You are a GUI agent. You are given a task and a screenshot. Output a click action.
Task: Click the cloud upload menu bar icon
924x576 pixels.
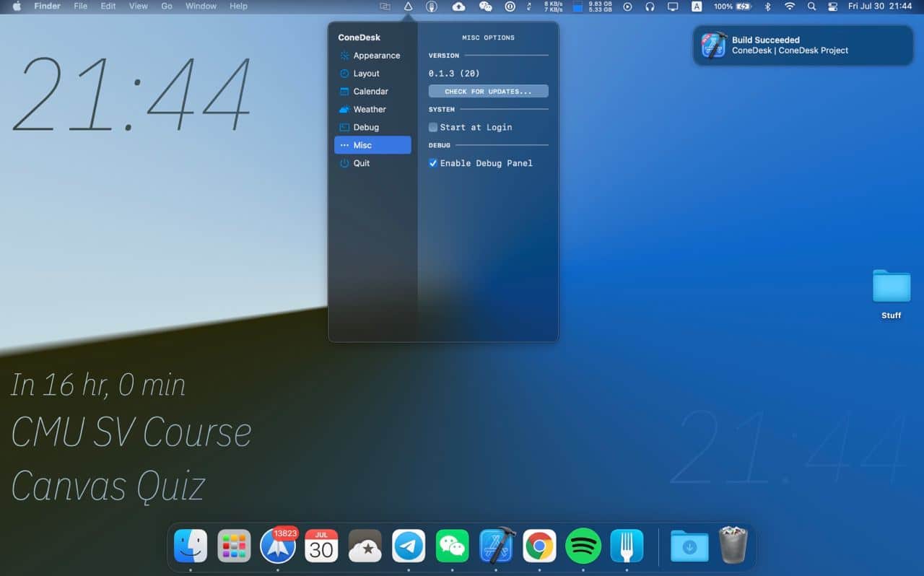point(458,6)
